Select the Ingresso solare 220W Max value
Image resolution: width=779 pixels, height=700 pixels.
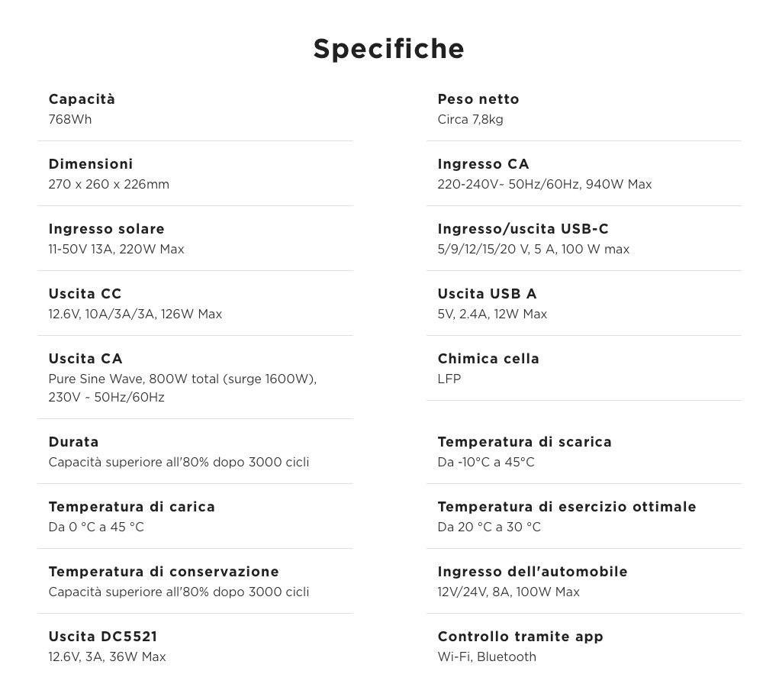(x=116, y=249)
